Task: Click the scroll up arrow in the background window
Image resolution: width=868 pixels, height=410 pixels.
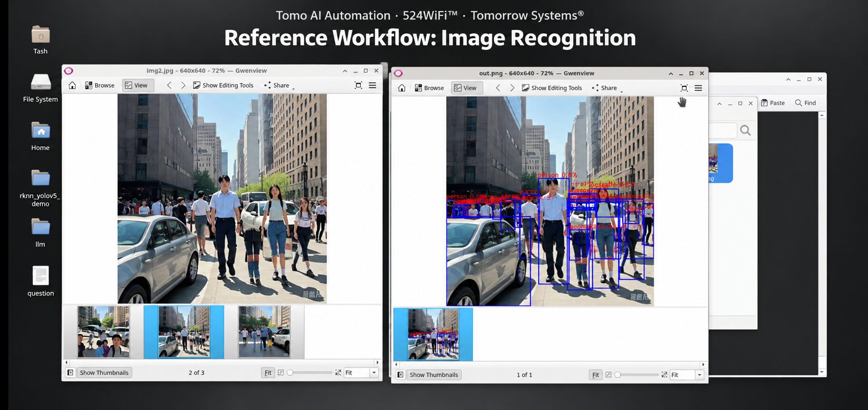Action: [x=821, y=116]
